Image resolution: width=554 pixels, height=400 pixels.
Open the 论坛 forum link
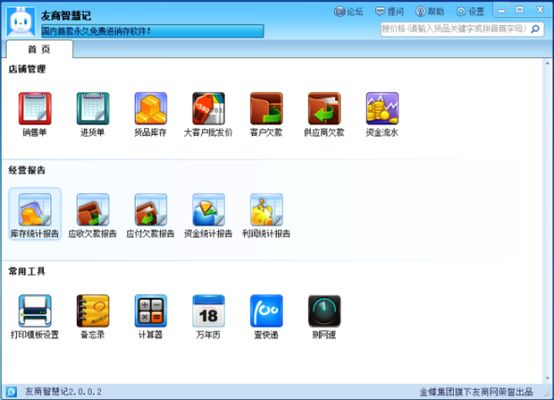coord(348,12)
